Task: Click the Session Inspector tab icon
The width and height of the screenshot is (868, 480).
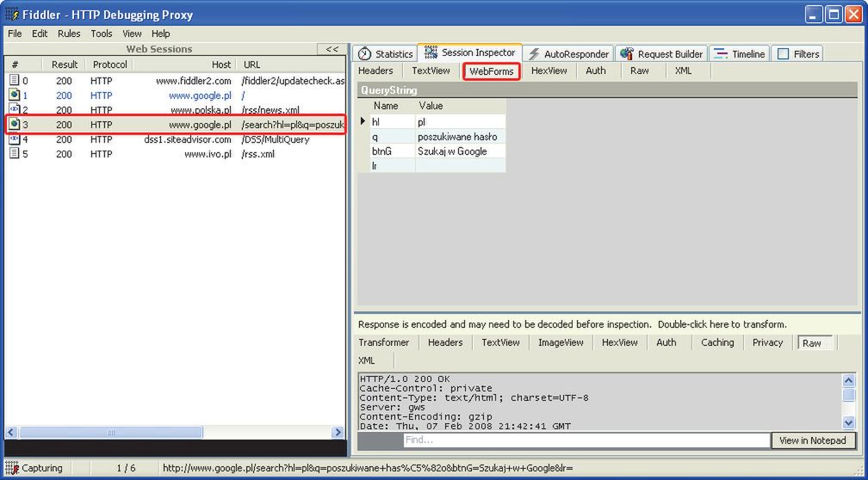Action: [431, 52]
